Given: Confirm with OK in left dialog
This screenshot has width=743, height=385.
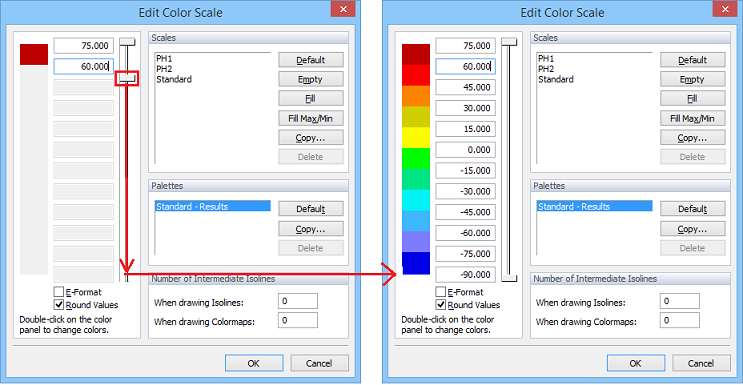Looking at the screenshot, I should [x=254, y=363].
